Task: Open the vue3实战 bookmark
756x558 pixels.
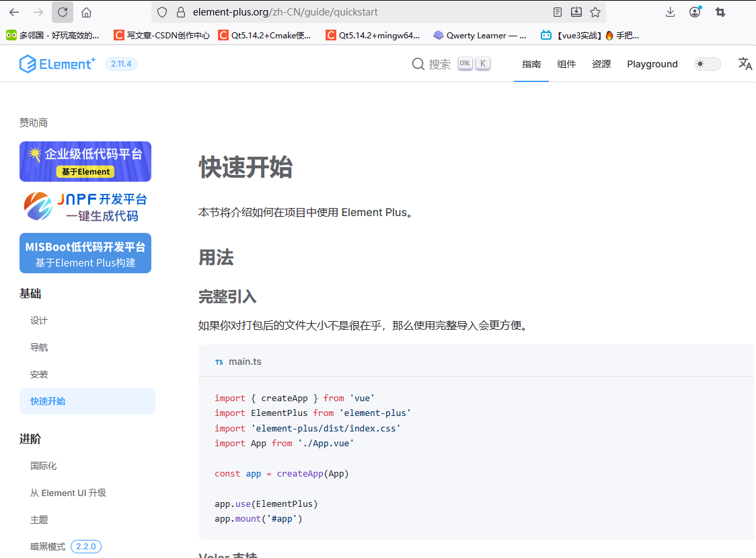Action: click(x=590, y=35)
